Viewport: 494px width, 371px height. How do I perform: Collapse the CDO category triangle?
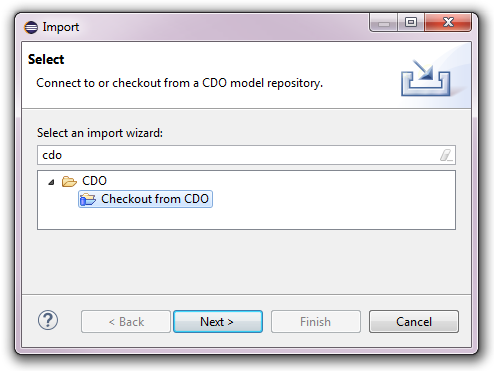click(51, 182)
